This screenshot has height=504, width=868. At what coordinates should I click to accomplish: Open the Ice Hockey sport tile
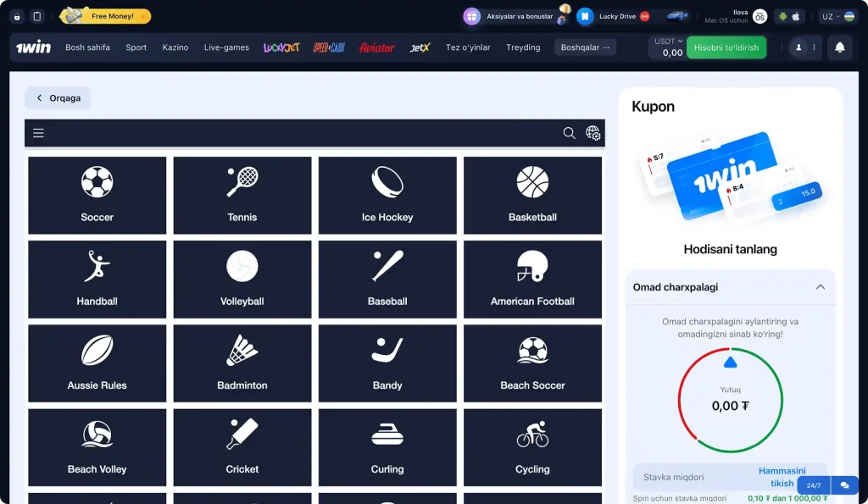(x=387, y=196)
